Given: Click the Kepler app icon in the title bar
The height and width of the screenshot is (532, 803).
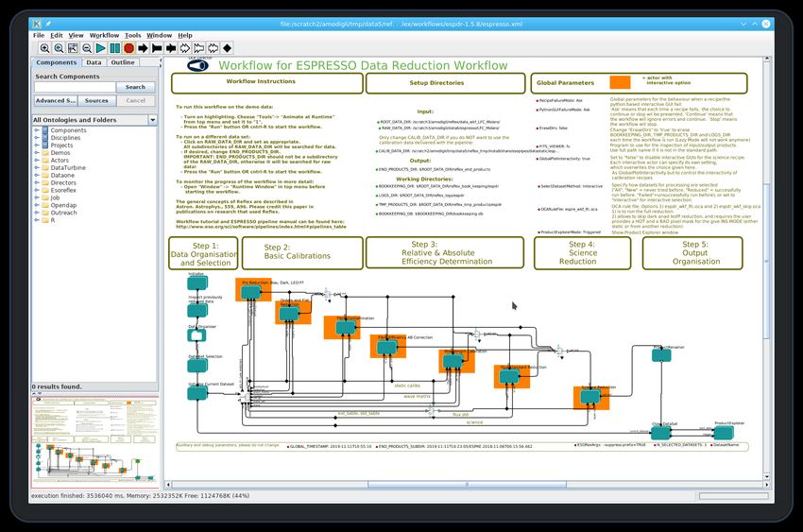Looking at the screenshot, I should pos(36,24).
